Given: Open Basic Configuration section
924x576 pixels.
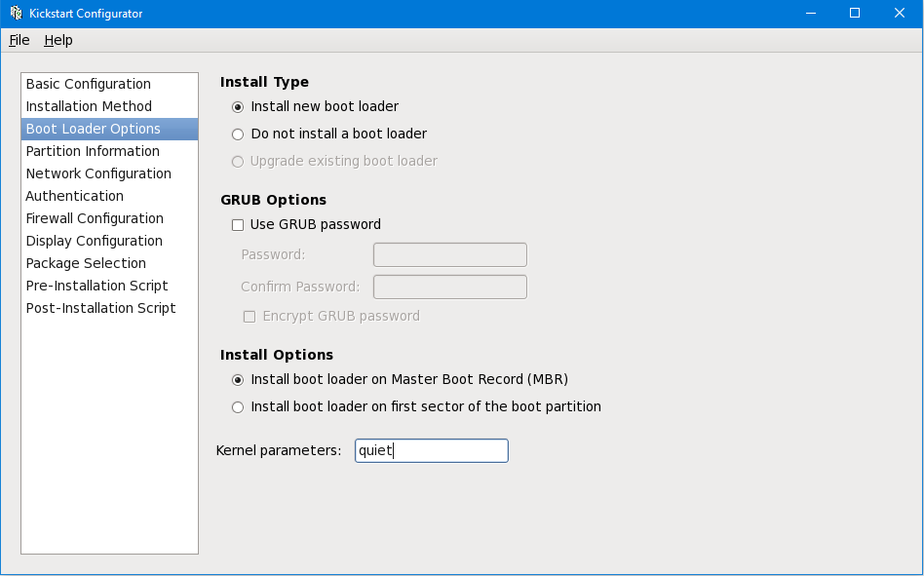Looking at the screenshot, I should click(89, 85).
